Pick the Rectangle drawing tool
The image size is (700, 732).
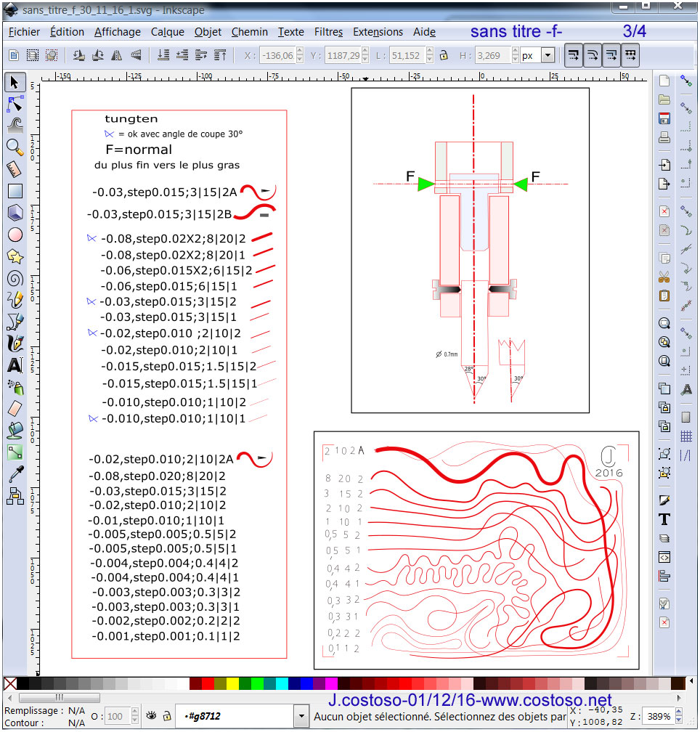click(15, 191)
